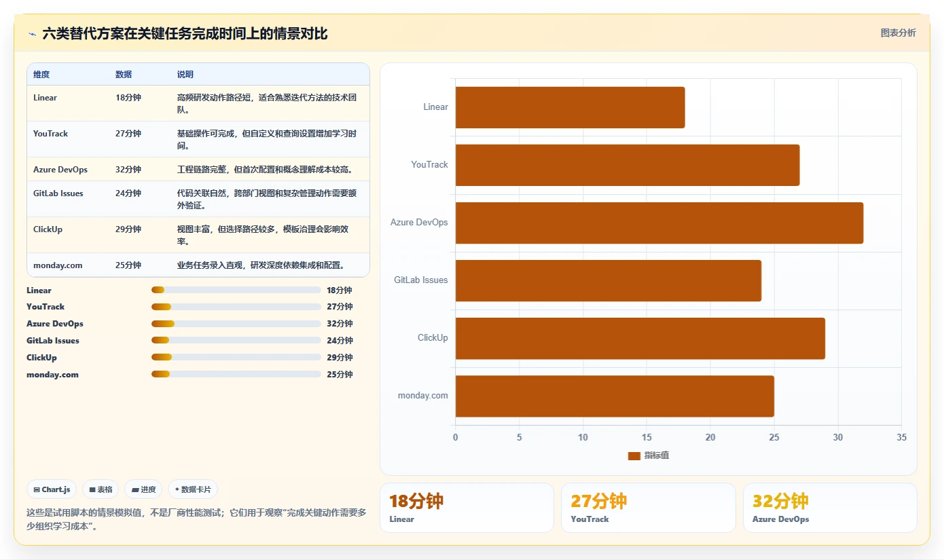Screen dimensions: 944x560
Task: Click description starting 代码关联自然
Action: click(267, 200)
